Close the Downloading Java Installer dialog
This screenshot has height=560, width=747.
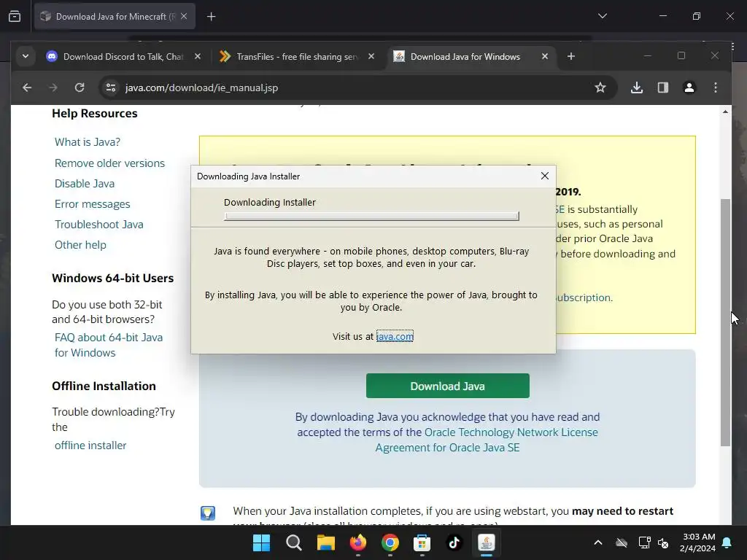[x=545, y=176]
